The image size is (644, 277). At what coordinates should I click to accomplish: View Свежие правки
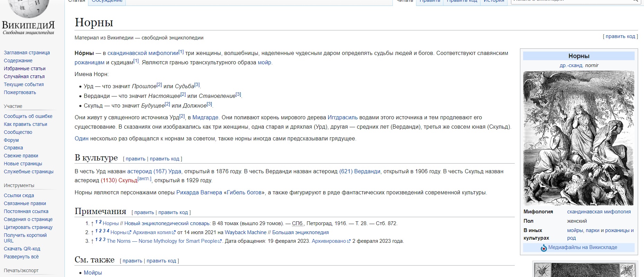pyautogui.click(x=21, y=156)
